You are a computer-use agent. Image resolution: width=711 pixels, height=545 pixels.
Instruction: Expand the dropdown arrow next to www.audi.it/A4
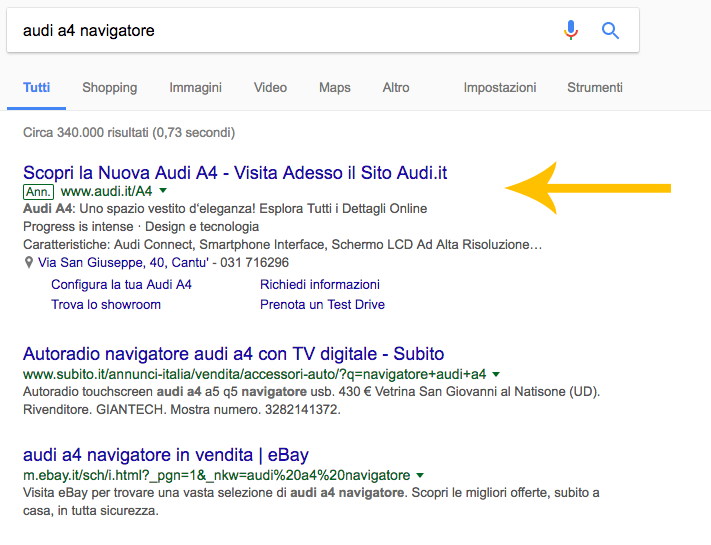(163, 191)
